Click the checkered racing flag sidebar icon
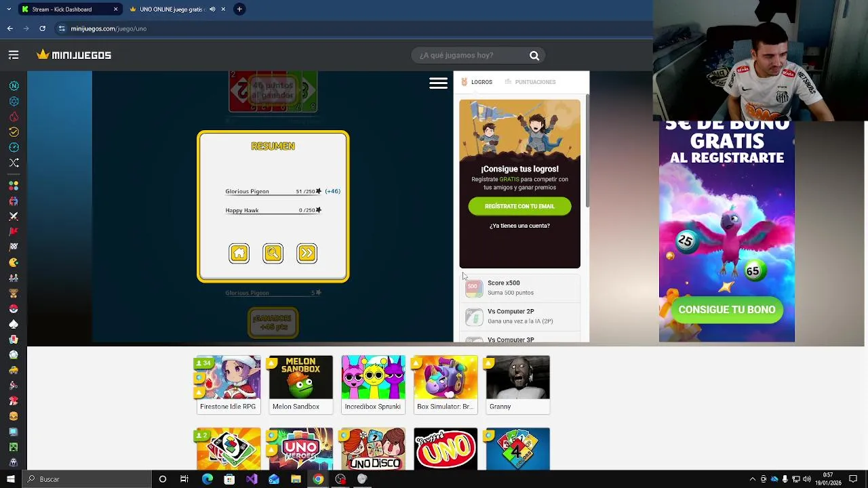The image size is (868, 488). pyautogui.click(x=14, y=247)
